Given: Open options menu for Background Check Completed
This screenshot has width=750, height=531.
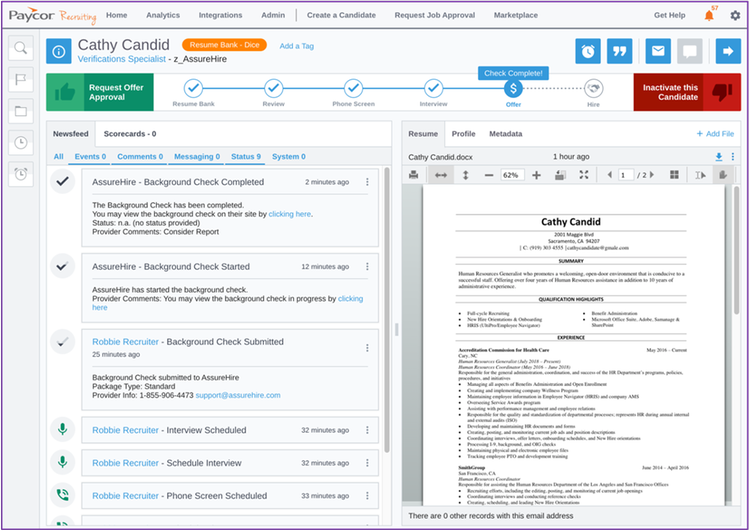Looking at the screenshot, I should click(x=367, y=182).
